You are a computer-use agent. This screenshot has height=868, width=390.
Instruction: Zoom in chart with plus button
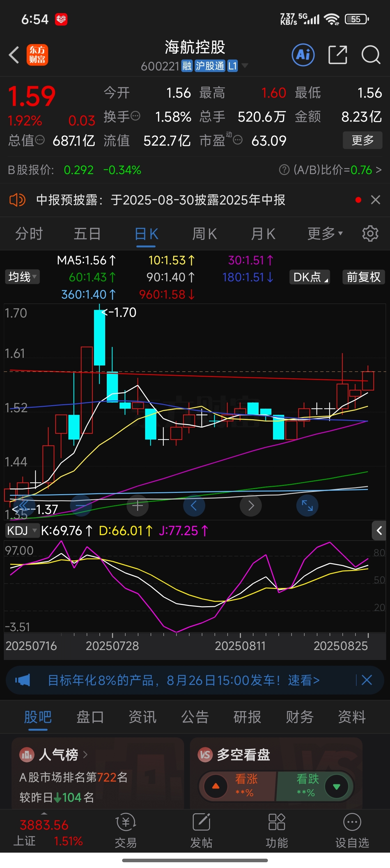(x=137, y=506)
